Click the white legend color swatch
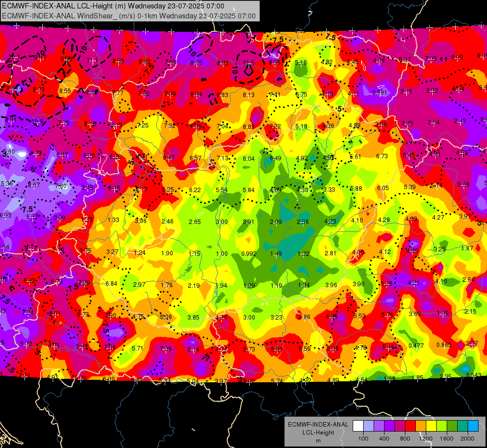487x448 pixels. 358,426
